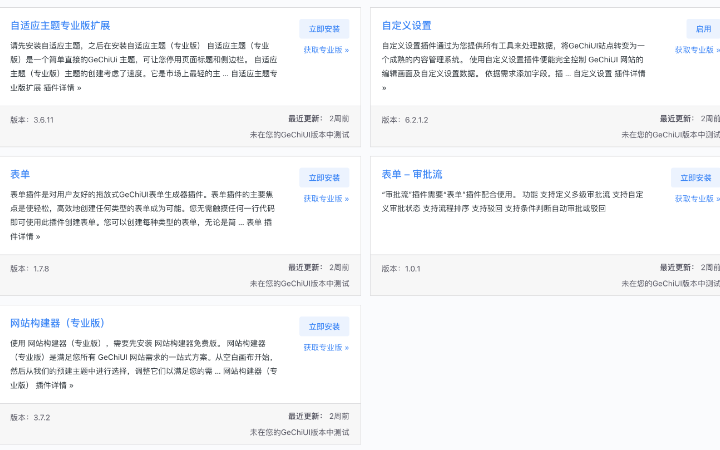Install the 表单 plugin with 立即安装
The height and width of the screenshot is (450, 720).
click(x=324, y=178)
